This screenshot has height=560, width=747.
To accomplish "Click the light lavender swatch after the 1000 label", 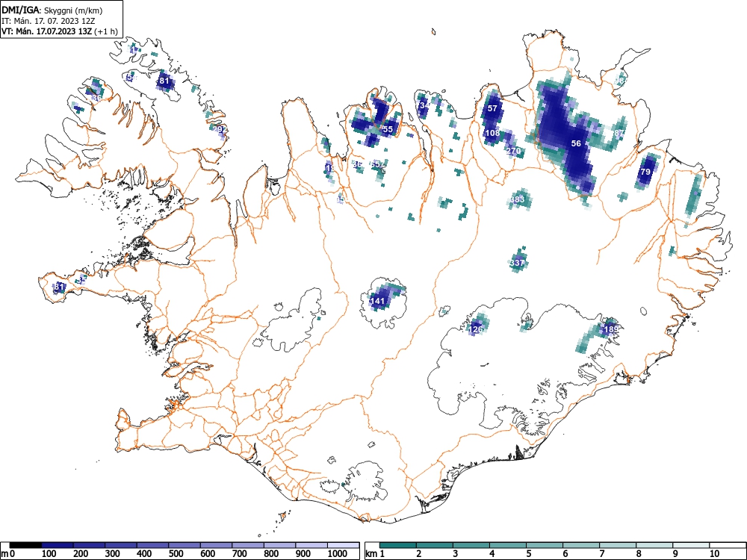I will [x=344, y=545].
